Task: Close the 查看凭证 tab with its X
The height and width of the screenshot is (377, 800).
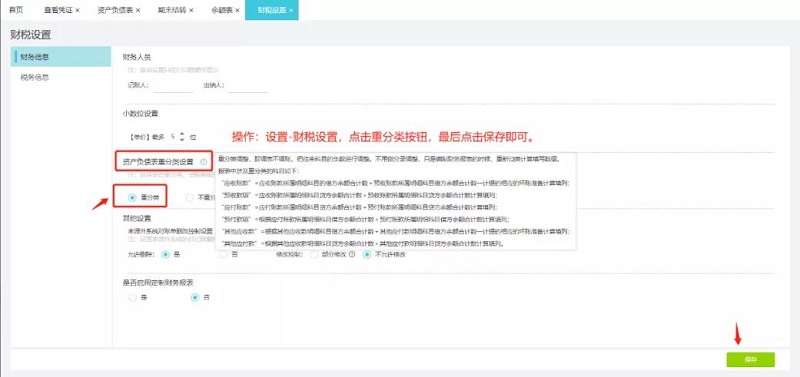Action: pos(78,10)
